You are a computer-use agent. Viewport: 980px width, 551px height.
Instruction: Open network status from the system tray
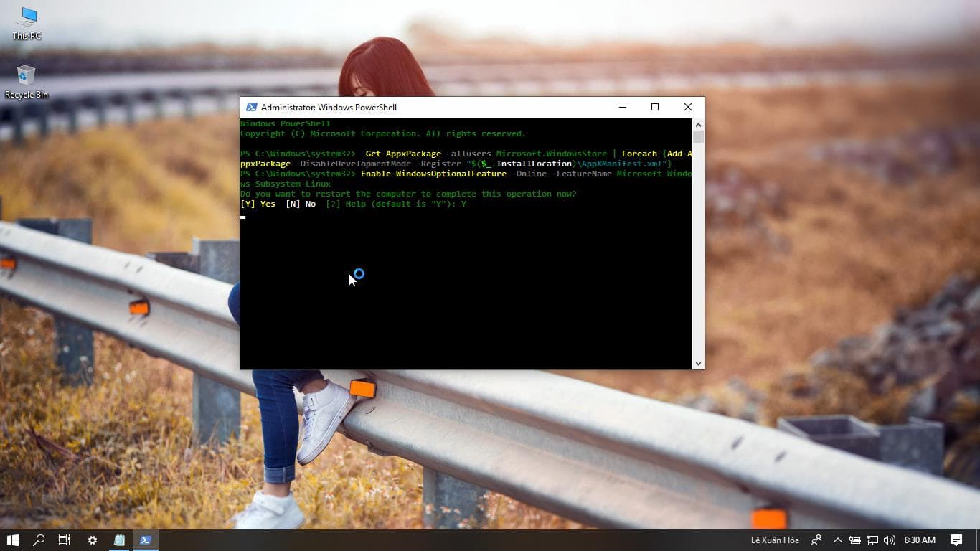pyautogui.click(x=872, y=540)
